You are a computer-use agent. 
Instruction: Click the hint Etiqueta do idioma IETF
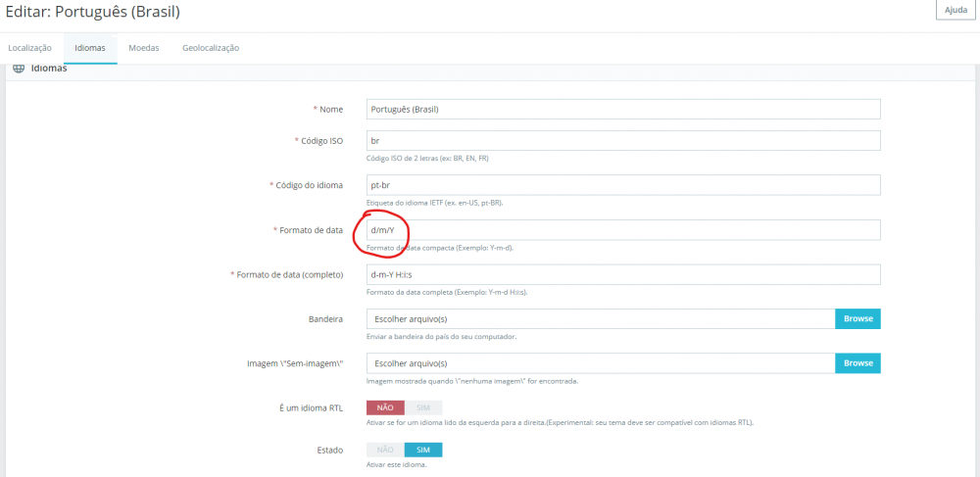(435, 203)
